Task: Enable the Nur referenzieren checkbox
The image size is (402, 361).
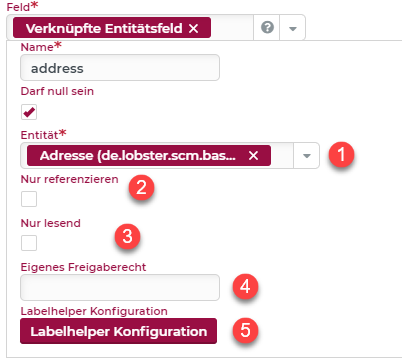Action: tap(29, 199)
